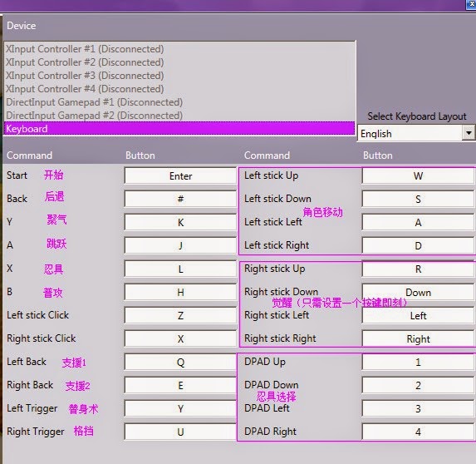The width and height of the screenshot is (476, 464).
Task: Click the Start button field showing Enter
Action: point(180,175)
